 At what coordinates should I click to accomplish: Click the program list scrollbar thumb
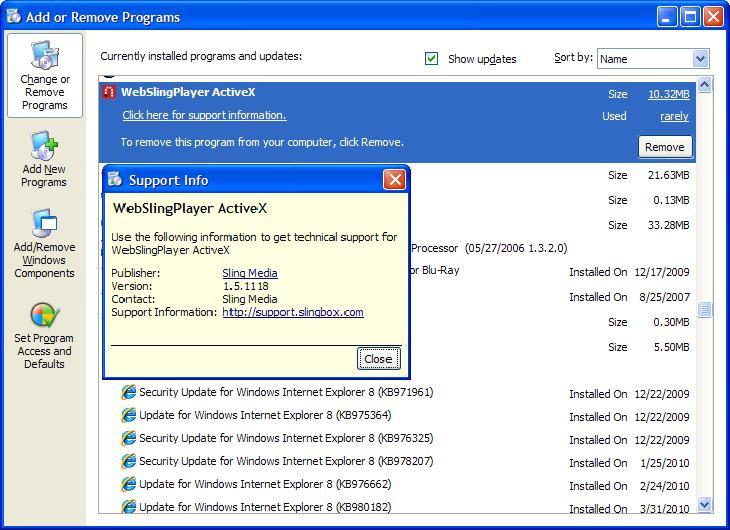click(704, 309)
